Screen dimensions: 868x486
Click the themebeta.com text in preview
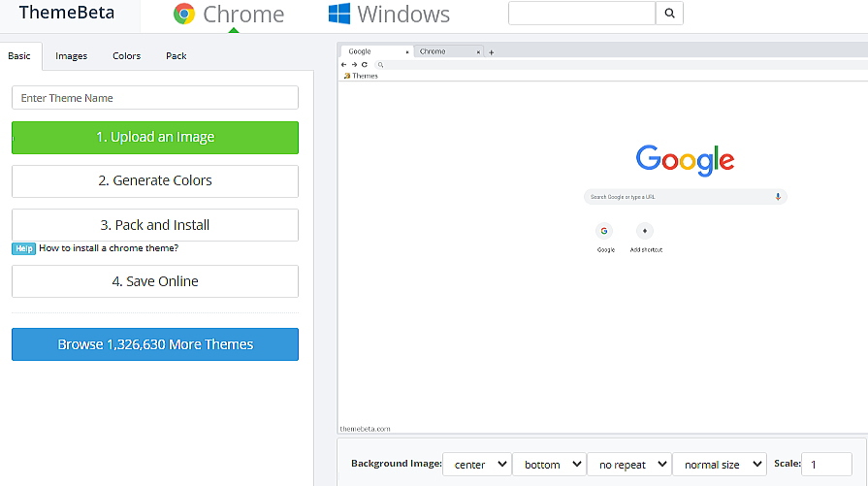coord(365,429)
